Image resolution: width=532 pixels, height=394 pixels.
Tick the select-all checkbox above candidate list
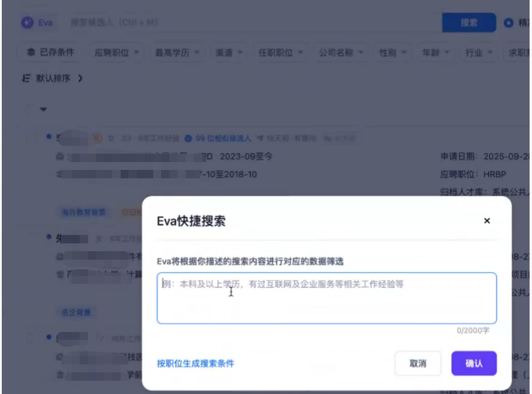coord(30,109)
